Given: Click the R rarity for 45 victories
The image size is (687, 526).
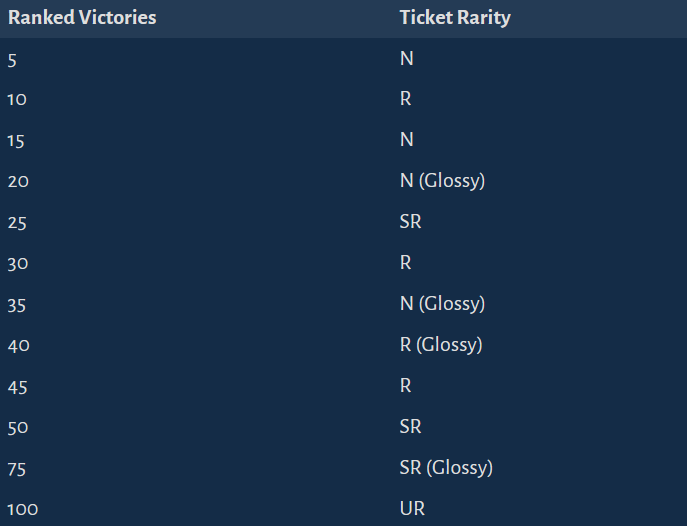Looking at the screenshot, I should point(405,385).
